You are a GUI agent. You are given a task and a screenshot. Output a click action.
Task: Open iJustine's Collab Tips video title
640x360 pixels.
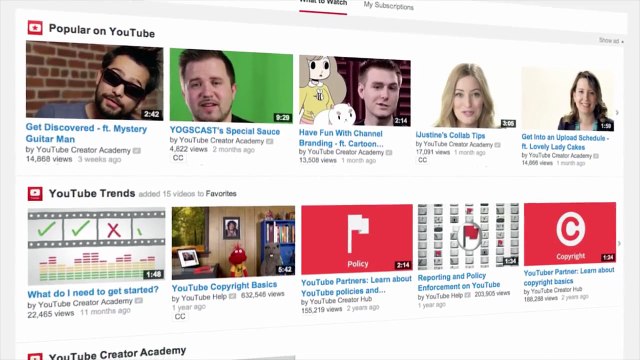[450, 135]
